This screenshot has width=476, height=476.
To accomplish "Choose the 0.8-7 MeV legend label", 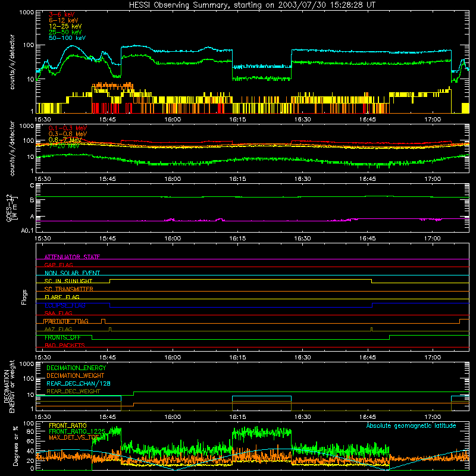I will (x=65, y=140).
